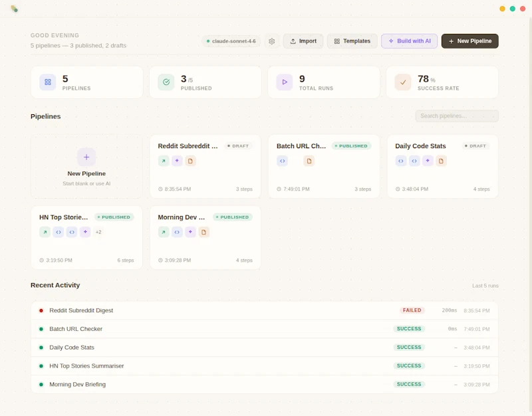Viewport: 532px width, 416px height.
Task: Click first code step in HN Top Stories card
Action: (x=59, y=232)
